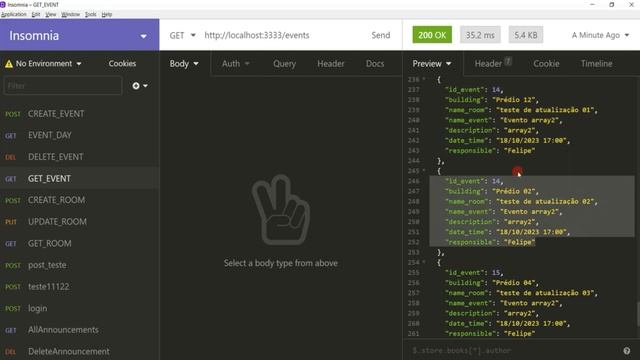This screenshot has height=360, width=640.
Task: Select the EVENT_DAY request
Action: point(80,136)
